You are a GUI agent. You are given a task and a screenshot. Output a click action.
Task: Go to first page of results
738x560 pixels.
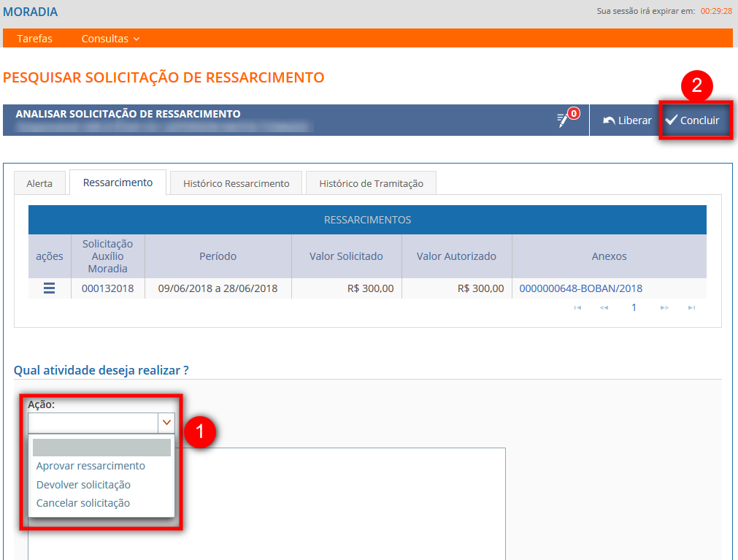pyautogui.click(x=577, y=308)
